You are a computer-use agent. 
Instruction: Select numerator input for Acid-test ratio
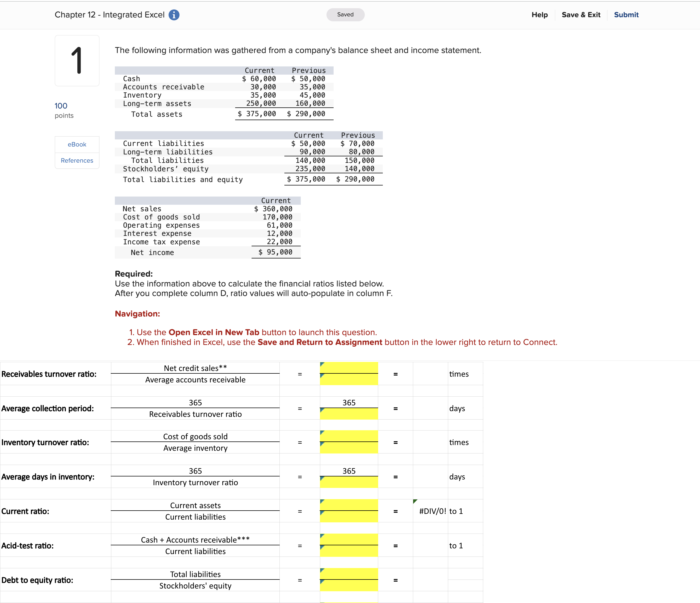349,540
